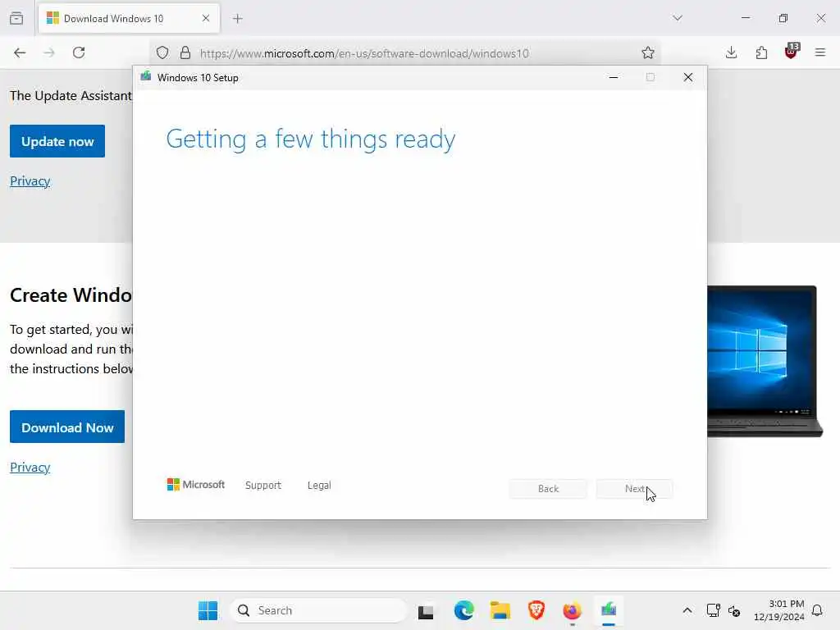Click the muted volume tray icon
This screenshot has height=630, width=840.
tap(734, 610)
